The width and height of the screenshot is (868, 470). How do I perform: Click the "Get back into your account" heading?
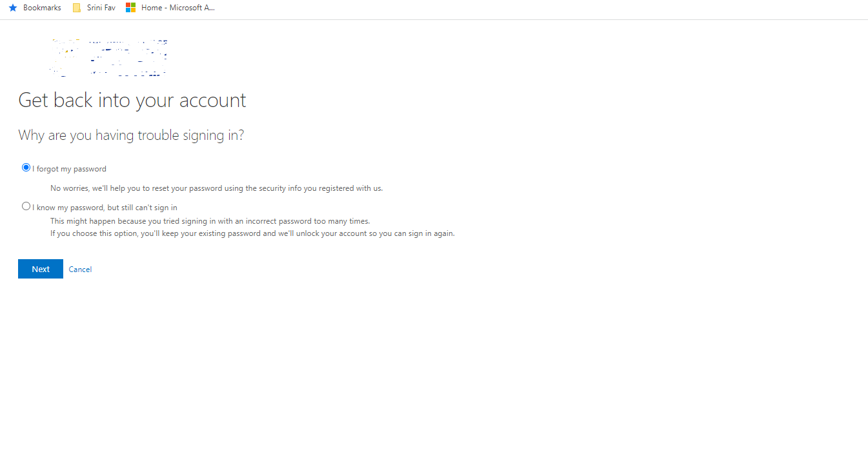tap(132, 100)
